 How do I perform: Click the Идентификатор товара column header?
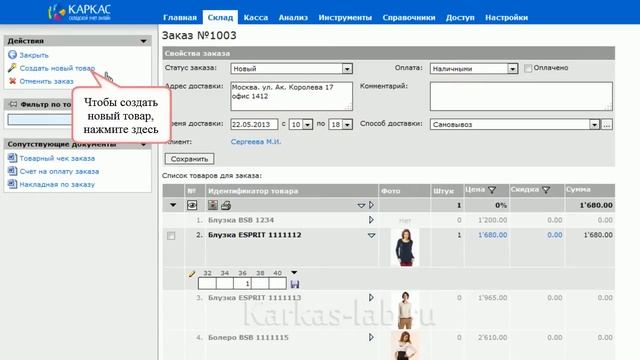pos(253,191)
